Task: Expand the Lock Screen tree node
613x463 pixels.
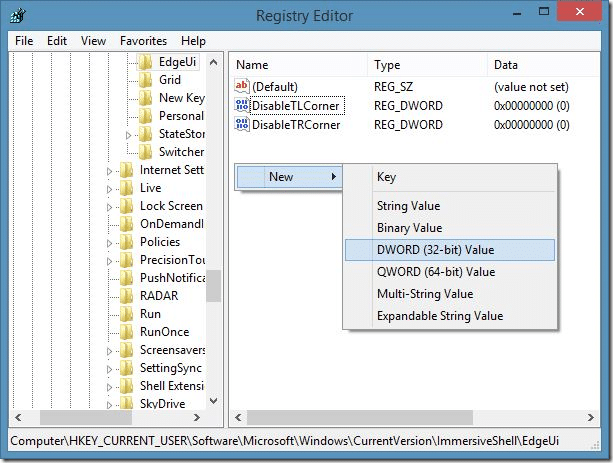Action: coord(109,207)
